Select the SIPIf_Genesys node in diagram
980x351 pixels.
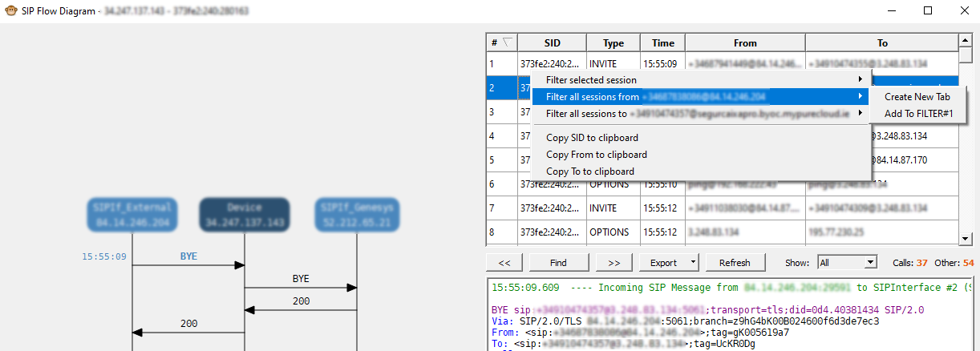[x=358, y=214]
